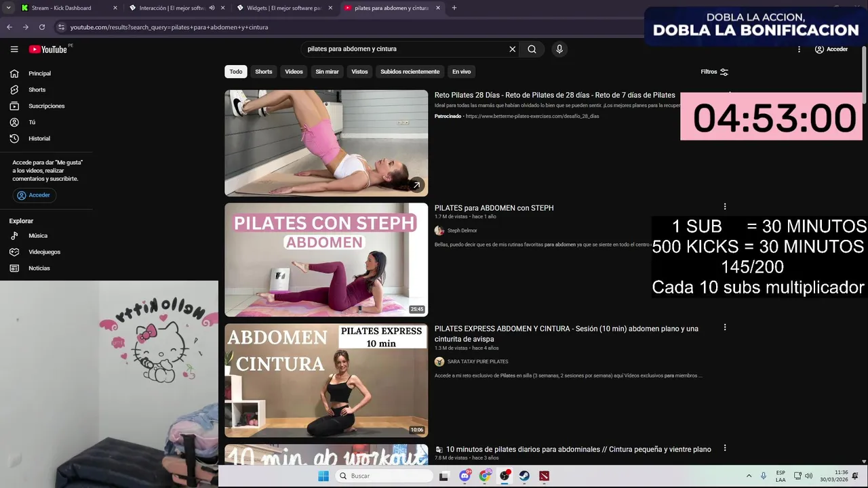Image resolution: width=868 pixels, height=488 pixels.
Task: Clear the search box with the X
Action: 512,49
